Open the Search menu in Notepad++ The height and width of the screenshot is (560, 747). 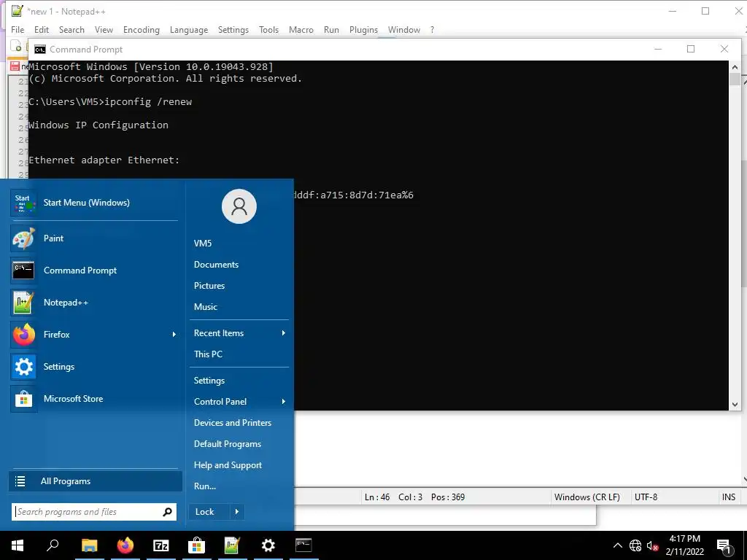[x=71, y=29]
